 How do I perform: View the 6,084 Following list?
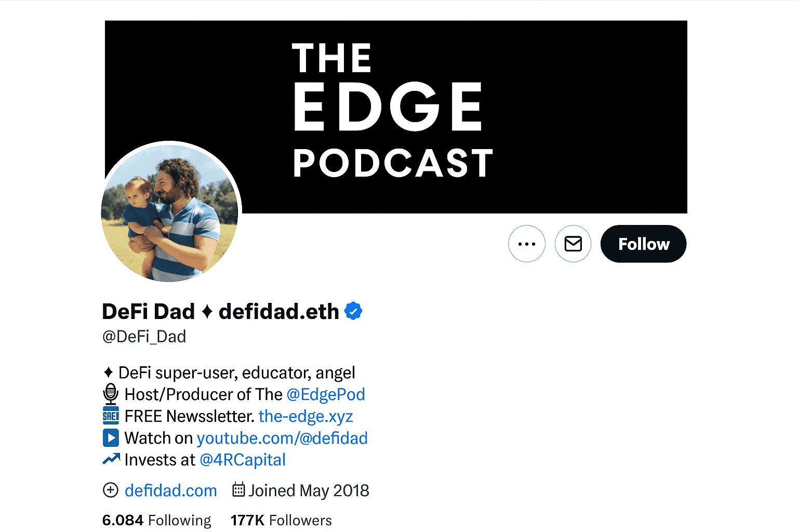coord(157,520)
